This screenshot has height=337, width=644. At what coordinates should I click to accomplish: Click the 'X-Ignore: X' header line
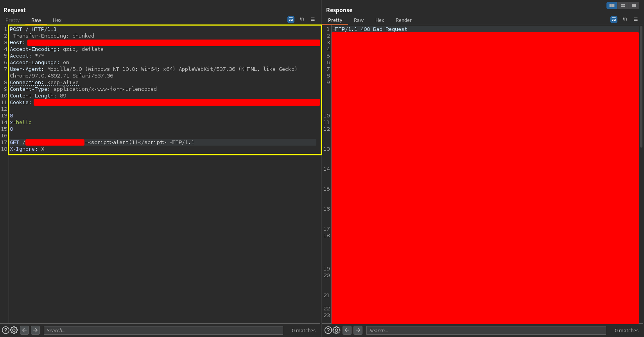click(27, 149)
